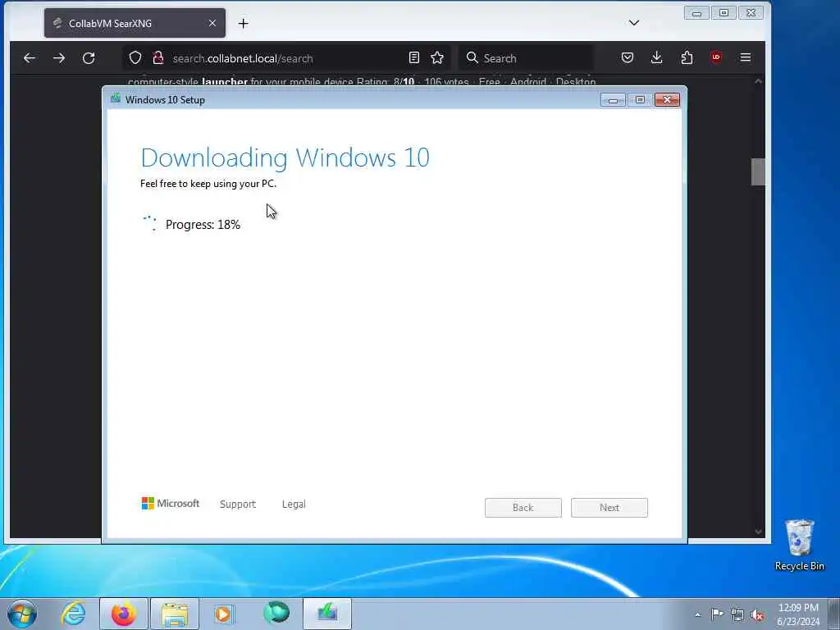Open tracking protection shield icon
Viewport: 840px width, 630px height.
click(x=135, y=58)
